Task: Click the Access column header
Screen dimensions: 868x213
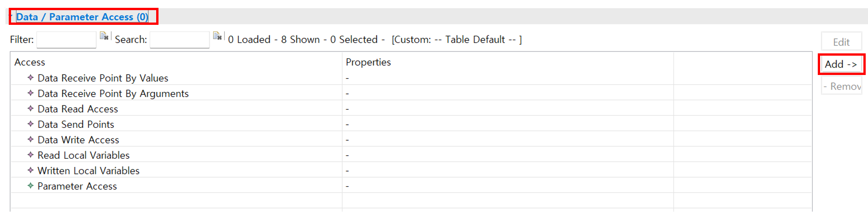Action: 30,62
